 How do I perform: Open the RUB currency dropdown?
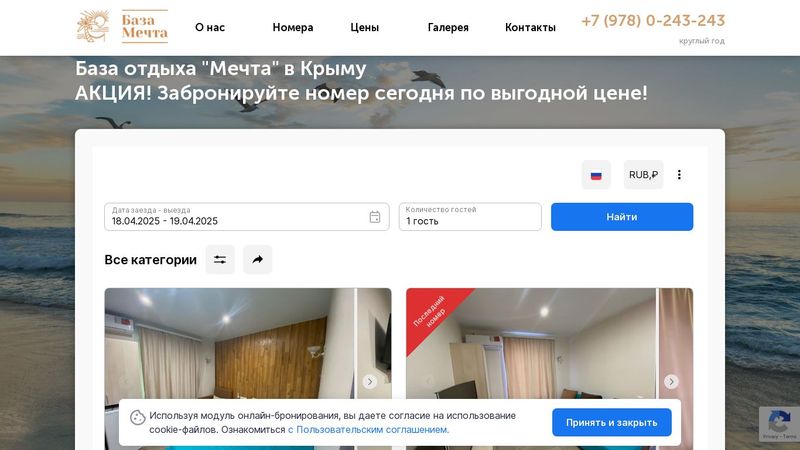pyautogui.click(x=643, y=175)
